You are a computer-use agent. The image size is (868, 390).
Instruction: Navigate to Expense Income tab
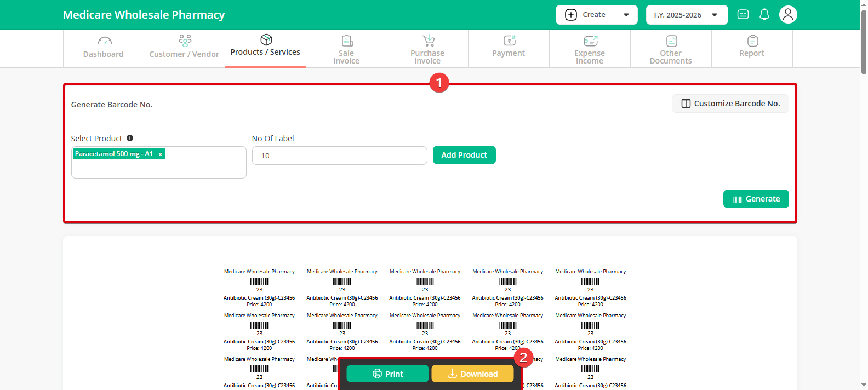pos(590,49)
